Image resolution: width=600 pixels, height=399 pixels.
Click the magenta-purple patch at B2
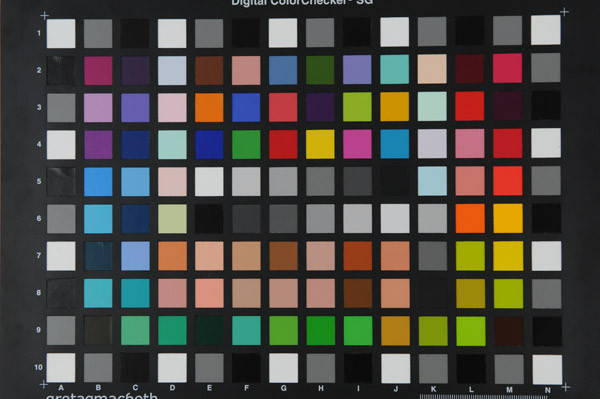point(98,71)
